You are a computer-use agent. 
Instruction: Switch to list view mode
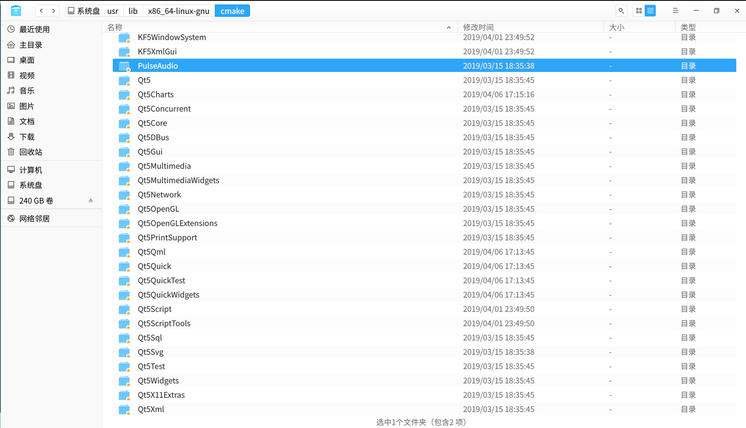point(650,10)
